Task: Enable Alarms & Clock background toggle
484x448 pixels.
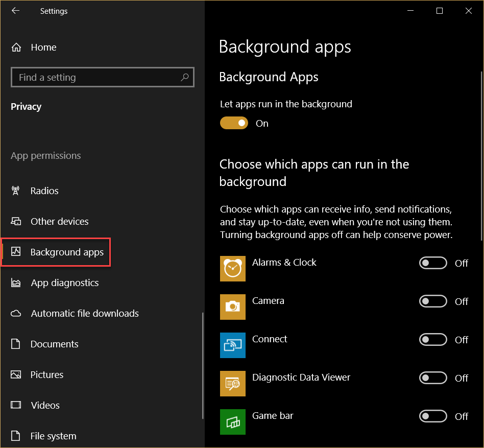Action: click(x=433, y=263)
